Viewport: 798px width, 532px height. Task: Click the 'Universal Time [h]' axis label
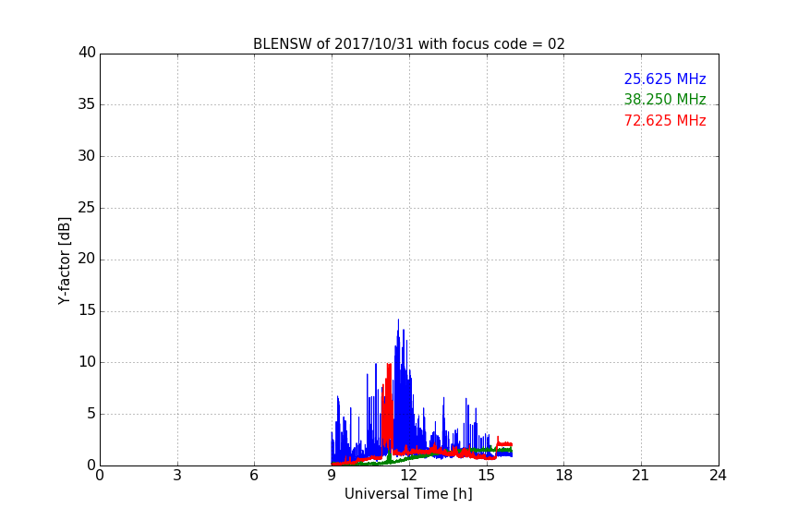[408, 494]
